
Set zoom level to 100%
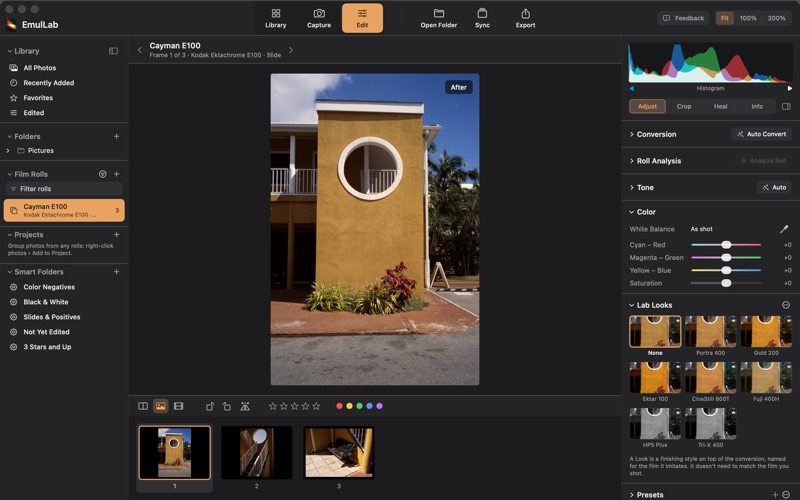point(748,18)
